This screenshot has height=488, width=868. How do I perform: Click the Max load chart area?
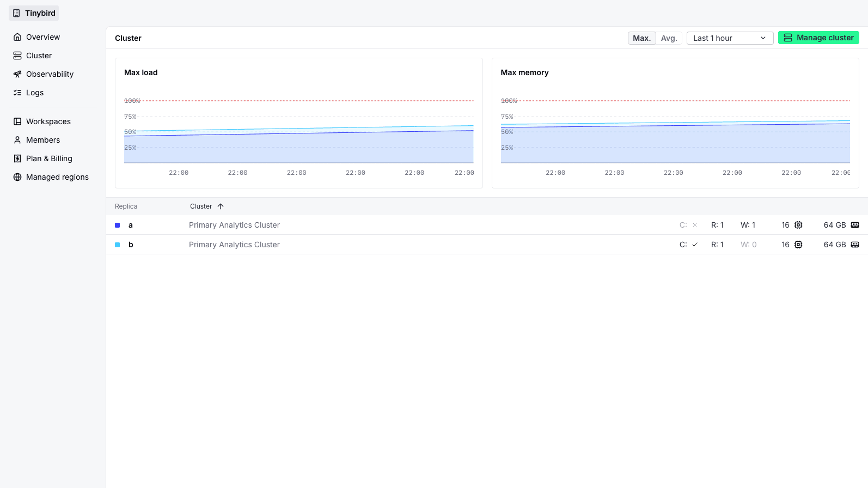click(298, 132)
